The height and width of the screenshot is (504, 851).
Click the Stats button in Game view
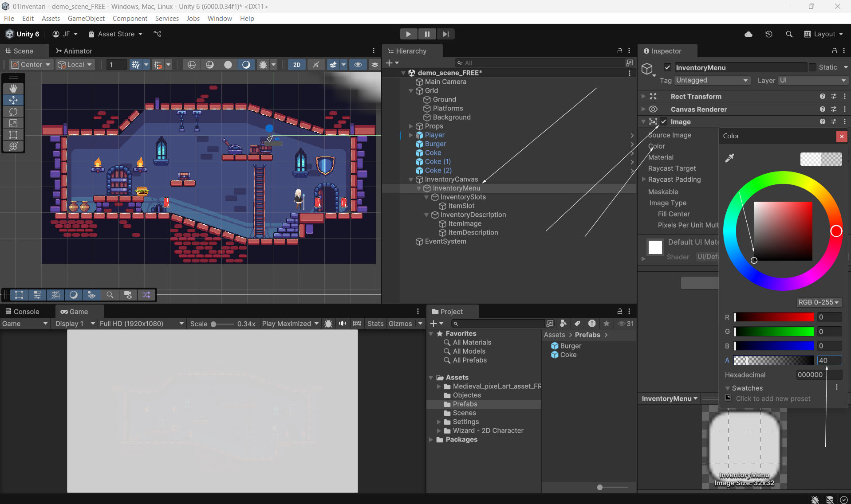(375, 324)
